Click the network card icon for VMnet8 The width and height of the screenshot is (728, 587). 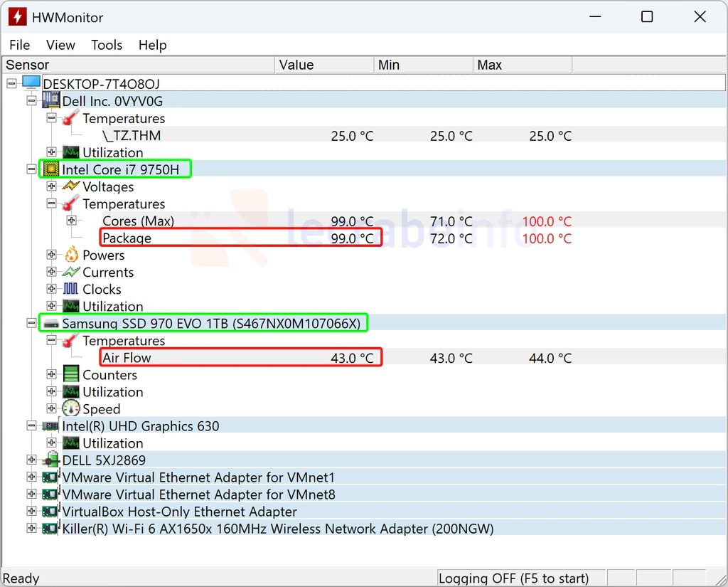[50, 494]
